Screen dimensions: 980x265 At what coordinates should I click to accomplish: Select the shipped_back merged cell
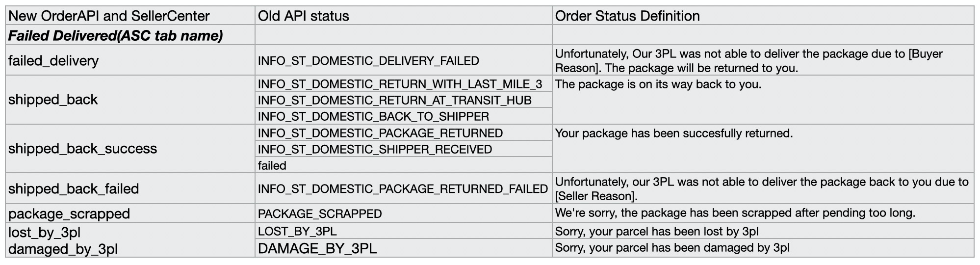point(130,100)
